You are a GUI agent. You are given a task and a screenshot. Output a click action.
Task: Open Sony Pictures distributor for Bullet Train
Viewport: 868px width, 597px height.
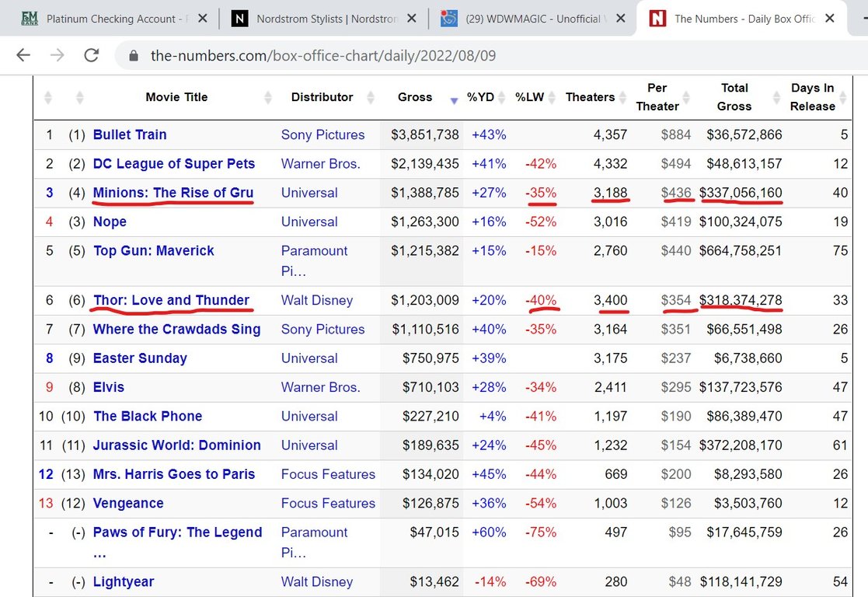322,134
